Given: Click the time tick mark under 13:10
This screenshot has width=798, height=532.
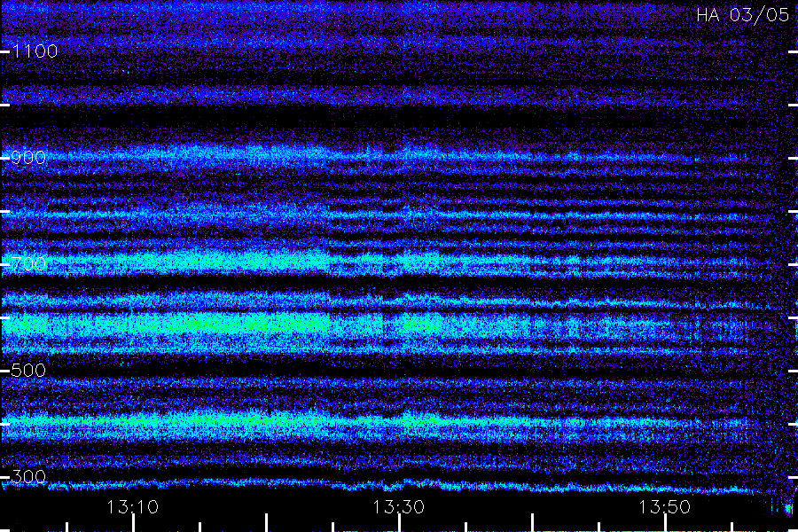Looking at the screenshot, I should [133, 523].
